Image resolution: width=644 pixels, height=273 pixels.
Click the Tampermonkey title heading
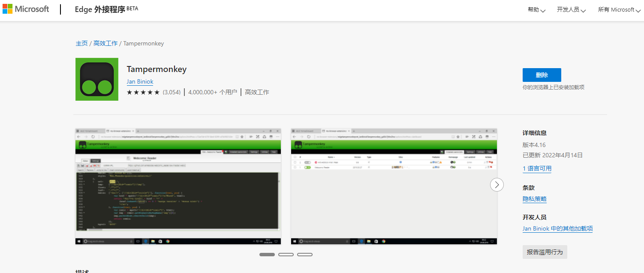tap(156, 69)
